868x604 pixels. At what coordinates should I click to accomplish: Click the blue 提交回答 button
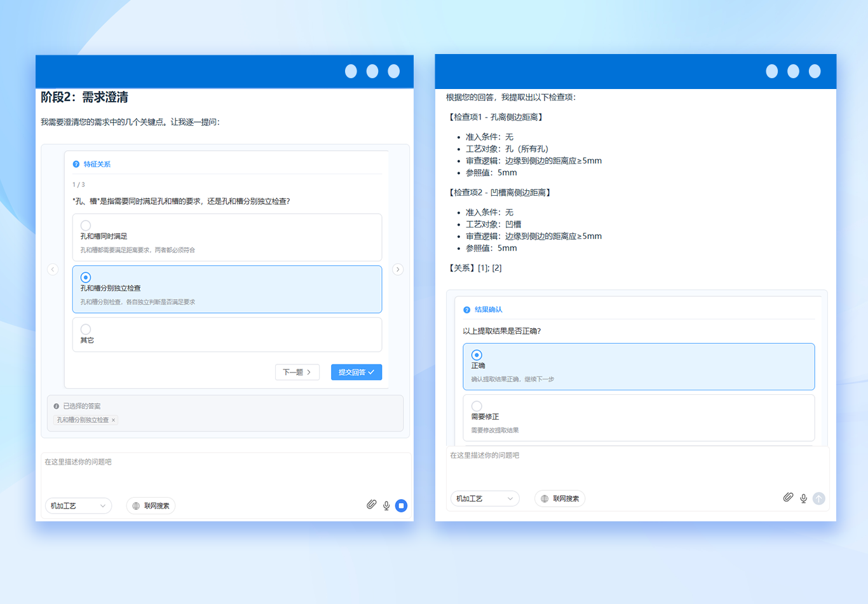pos(356,372)
